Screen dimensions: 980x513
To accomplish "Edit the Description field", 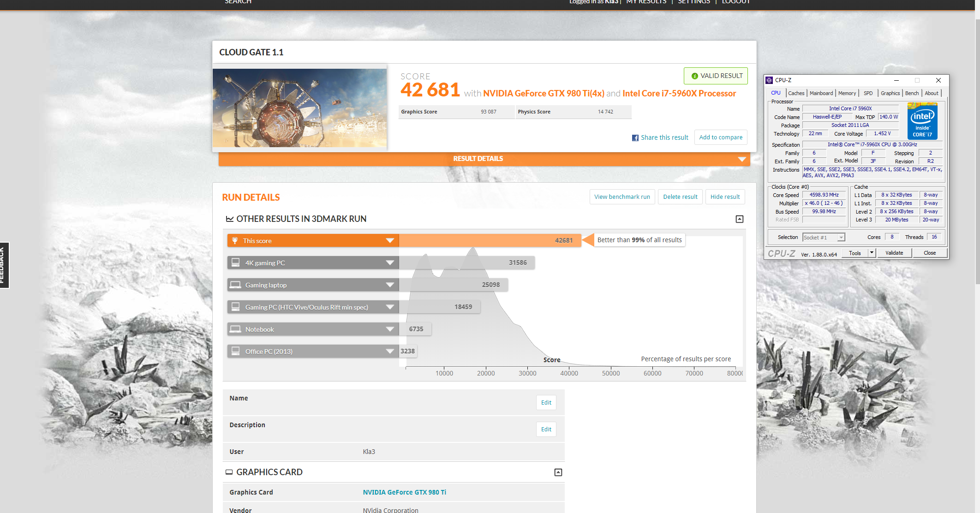I will (x=546, y=429).
